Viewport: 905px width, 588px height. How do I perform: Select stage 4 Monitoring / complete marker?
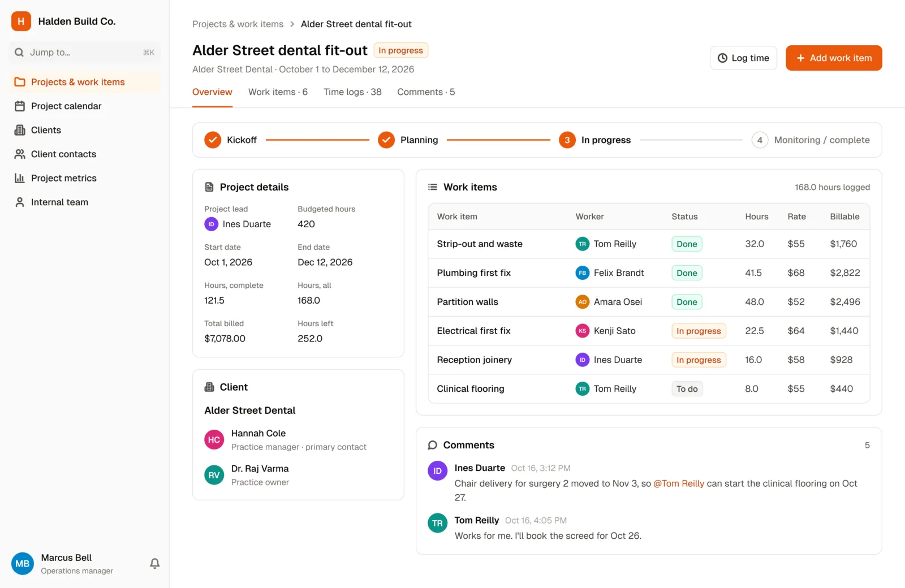pos(760,140)
